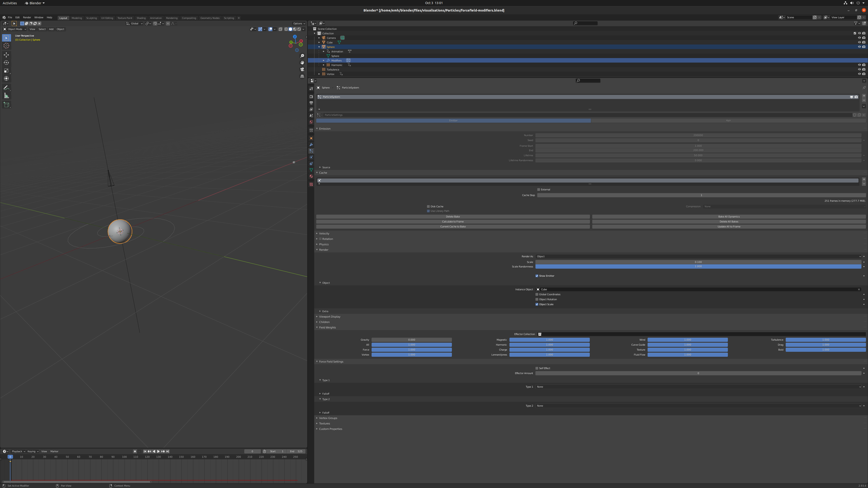
Task: Switch particle type to Hair tab
Action: (x=728, y=121)
